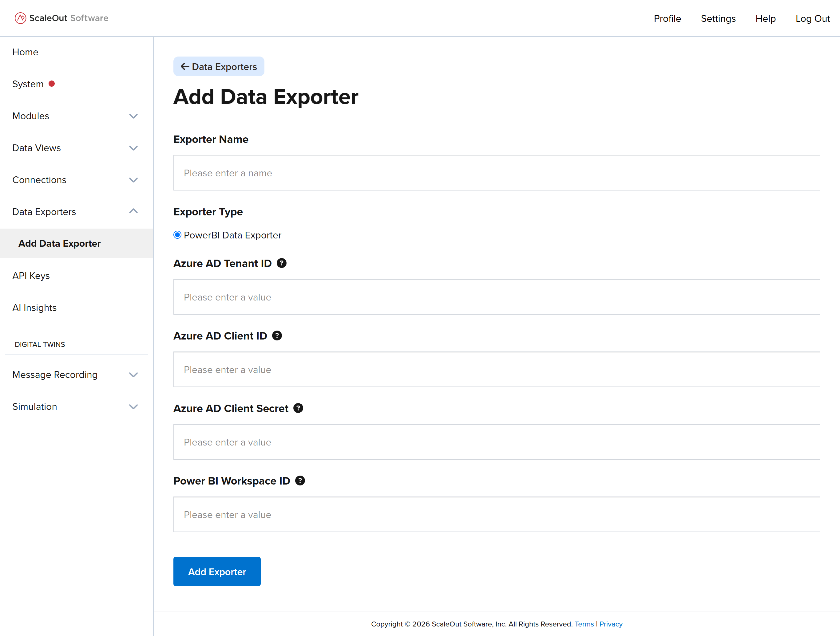The image size is (840, 636).
Task: Collapse the Data Exporters chevron
Action: click(133, 211)
